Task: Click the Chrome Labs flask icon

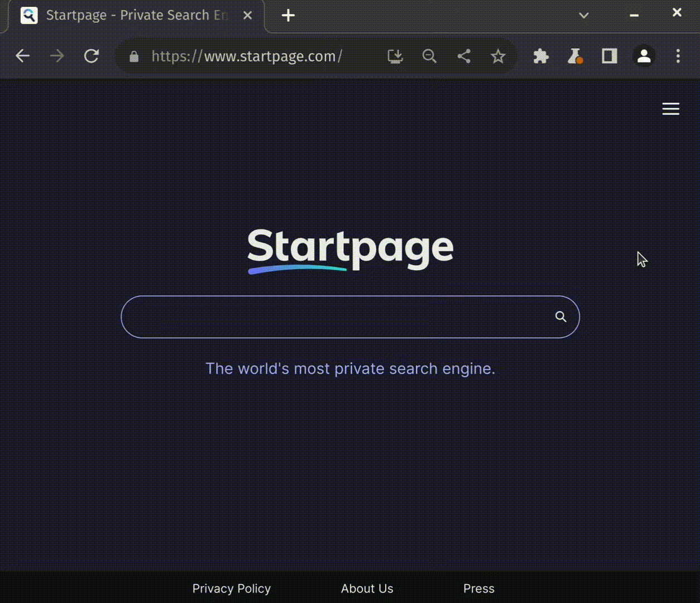Action: (575, 56)
